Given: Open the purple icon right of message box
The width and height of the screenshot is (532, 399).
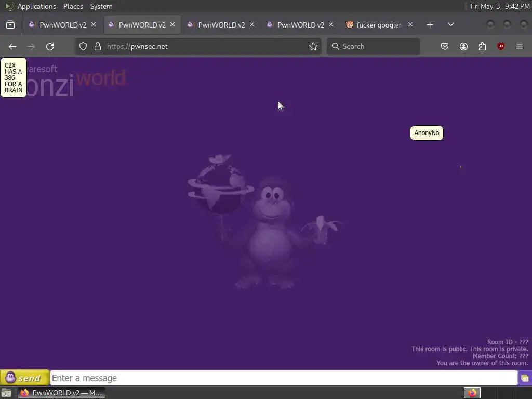Looking at the screenshot, I should pos(525,378).
